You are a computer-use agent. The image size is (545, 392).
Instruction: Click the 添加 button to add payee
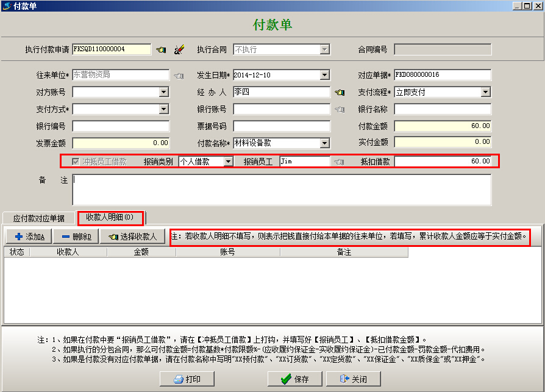click(29, 237)
